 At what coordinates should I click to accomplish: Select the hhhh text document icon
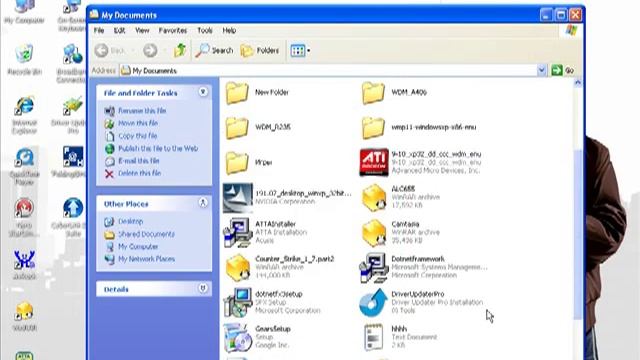tap(373, 338)
